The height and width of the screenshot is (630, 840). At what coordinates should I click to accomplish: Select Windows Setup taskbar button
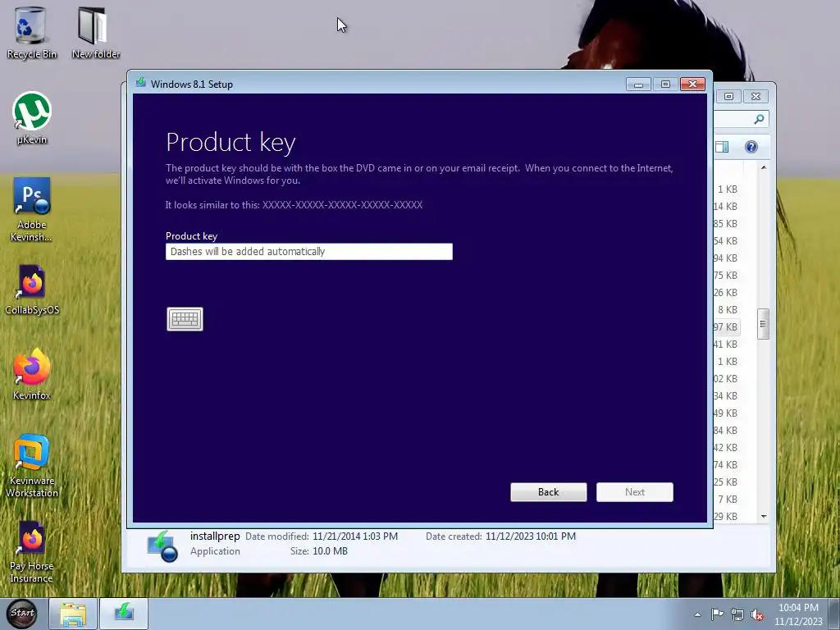124,614
